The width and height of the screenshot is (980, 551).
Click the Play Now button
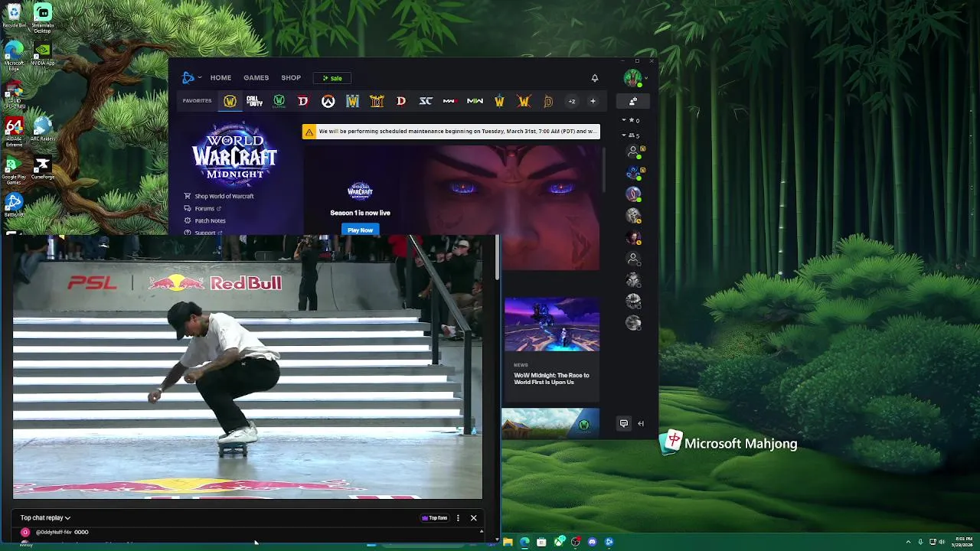pyautogui.click(x=360, y=230)
